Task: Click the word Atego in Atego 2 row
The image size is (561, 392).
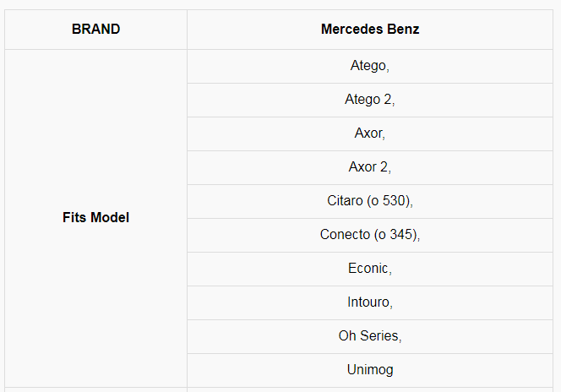Action: 362,100
